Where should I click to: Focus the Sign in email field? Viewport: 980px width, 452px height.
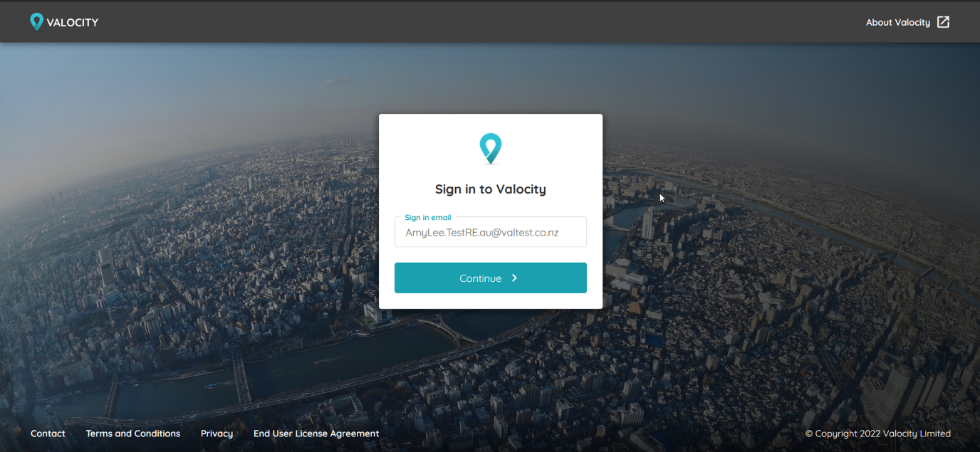[491, 232]
